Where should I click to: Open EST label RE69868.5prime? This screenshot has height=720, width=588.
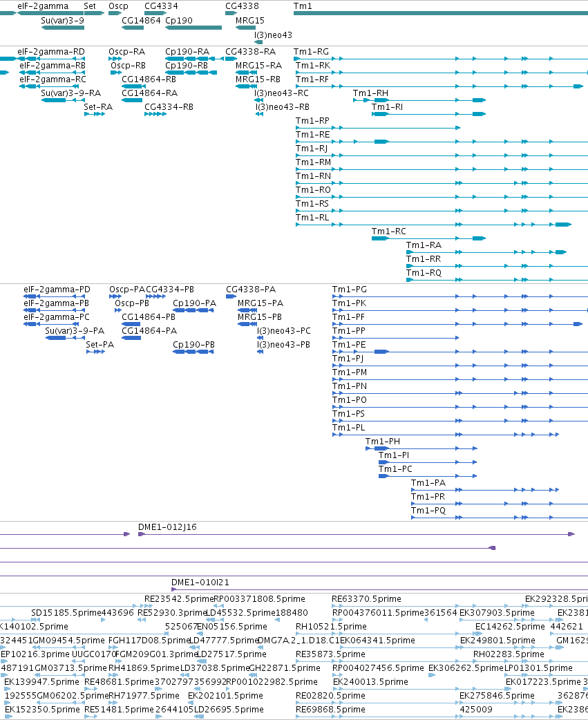tap(330, 709)
